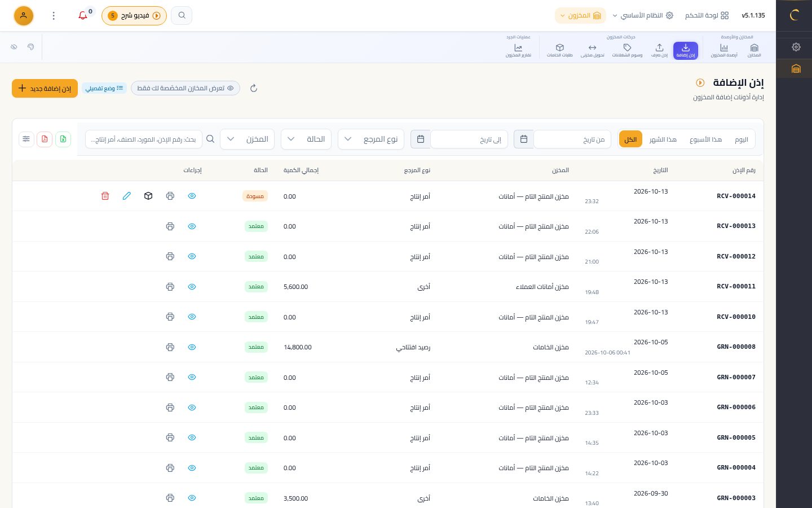Edit draft permit RCV-000014 with pencil icon
This screenshot has width=812, height=508.
(x=127, y=196)
